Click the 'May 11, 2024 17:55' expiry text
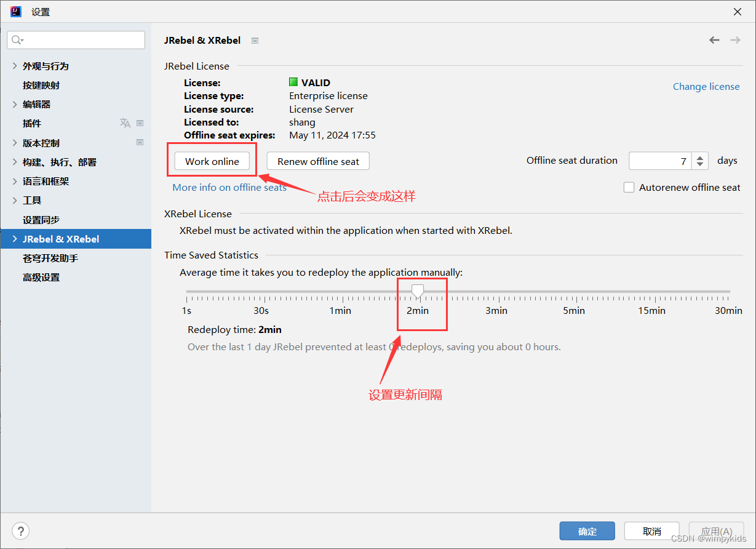 (332, 135)
